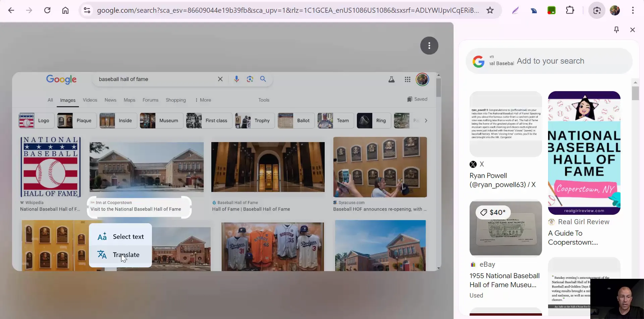Open the Google apps grid

pos(408,80)
